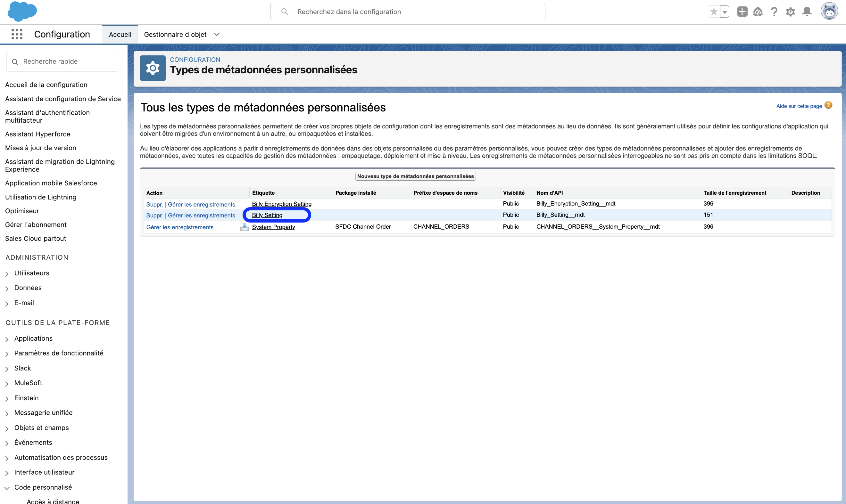Open the Billy Setting label

(267, 215)
